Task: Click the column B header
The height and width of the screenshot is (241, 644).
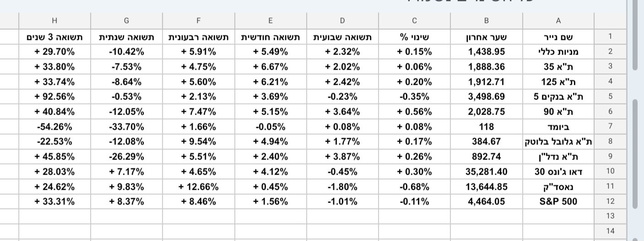Action: click(x=487, y=20)
